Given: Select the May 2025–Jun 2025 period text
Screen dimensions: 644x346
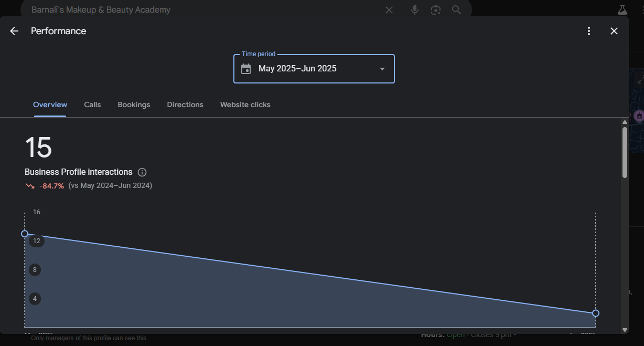Looking at the screenshot, I should click(x=297, y=69).
